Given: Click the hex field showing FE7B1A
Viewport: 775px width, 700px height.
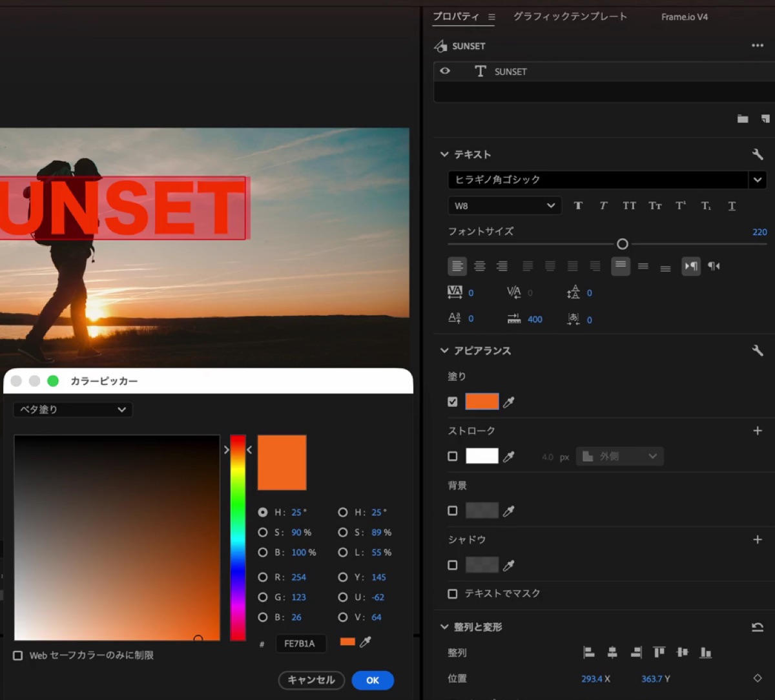Looking at the screenshot, I should coord(301,643).
